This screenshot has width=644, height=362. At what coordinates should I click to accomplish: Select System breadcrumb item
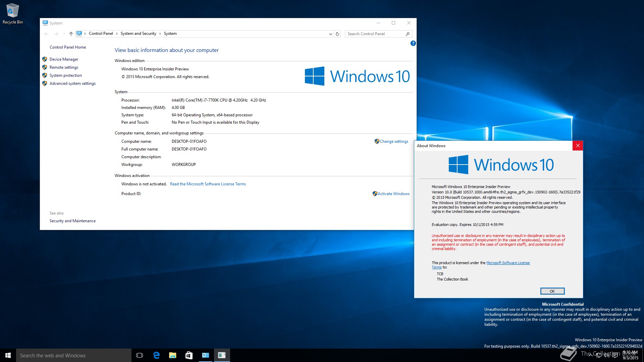tap(170, 34)
